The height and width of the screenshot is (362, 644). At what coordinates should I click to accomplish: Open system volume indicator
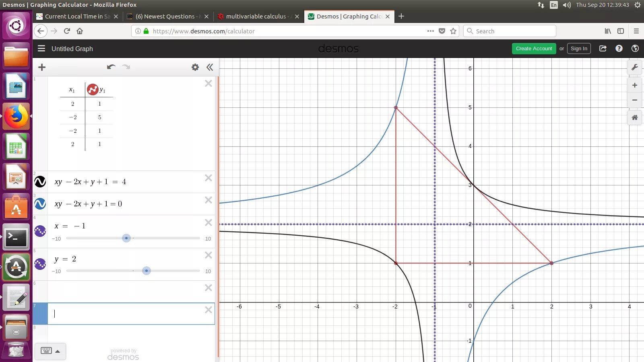[x=567, y=5]
